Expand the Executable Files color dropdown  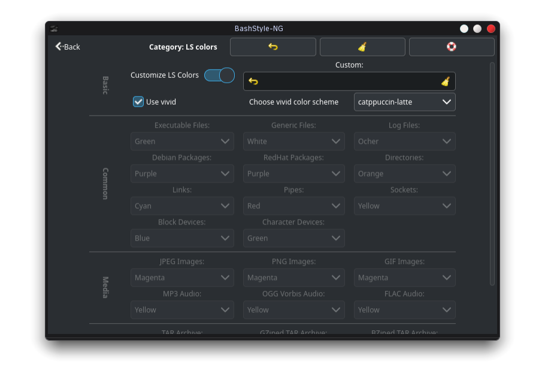click(182, 141)
